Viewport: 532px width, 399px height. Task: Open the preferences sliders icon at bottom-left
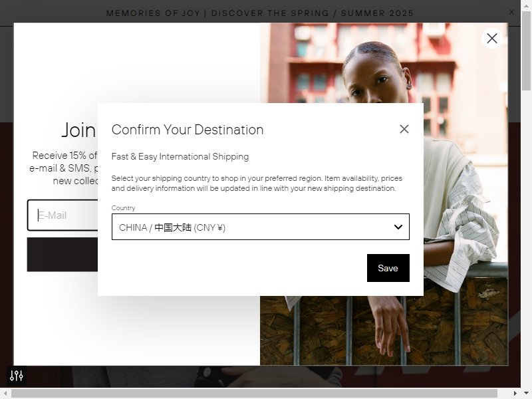16,376
